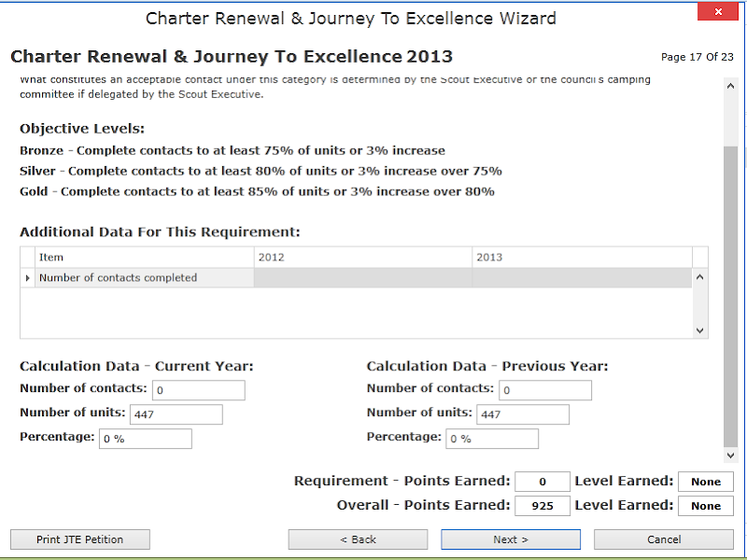Click the Charter Renewal & Journey To Excellence 2013 heading
747x560 pixels.
[232, 56]
